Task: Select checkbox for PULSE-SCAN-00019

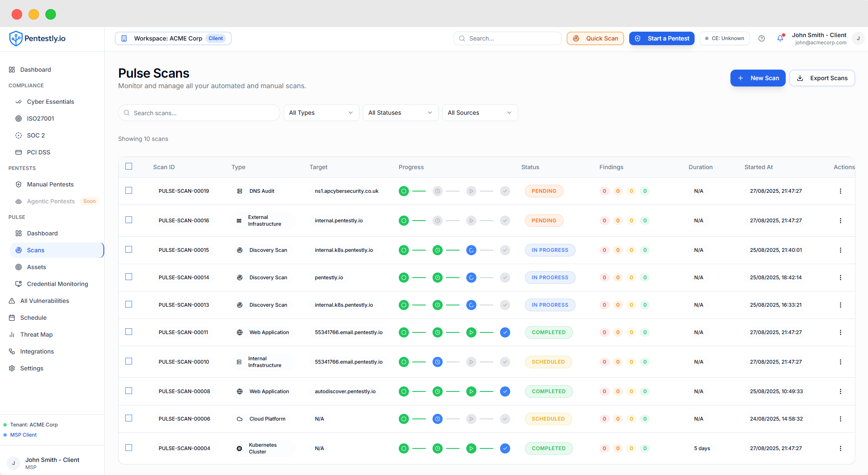Action: pyautogui.click(x=129, y=190)
